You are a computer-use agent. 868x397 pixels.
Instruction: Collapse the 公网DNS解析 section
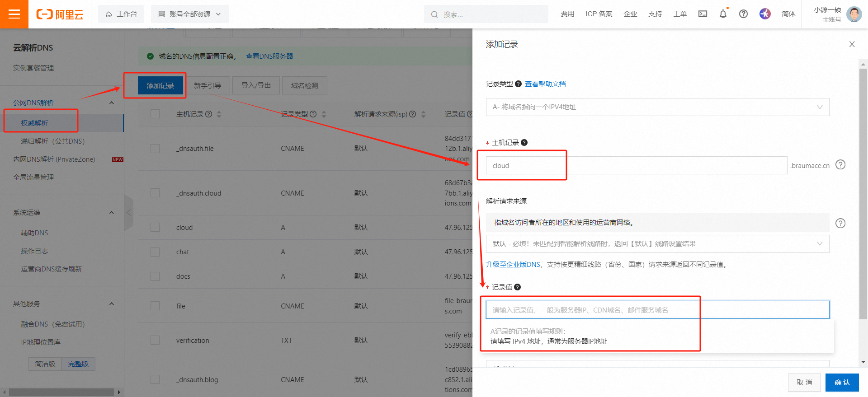pyautogui.click(x=112, y=103)
